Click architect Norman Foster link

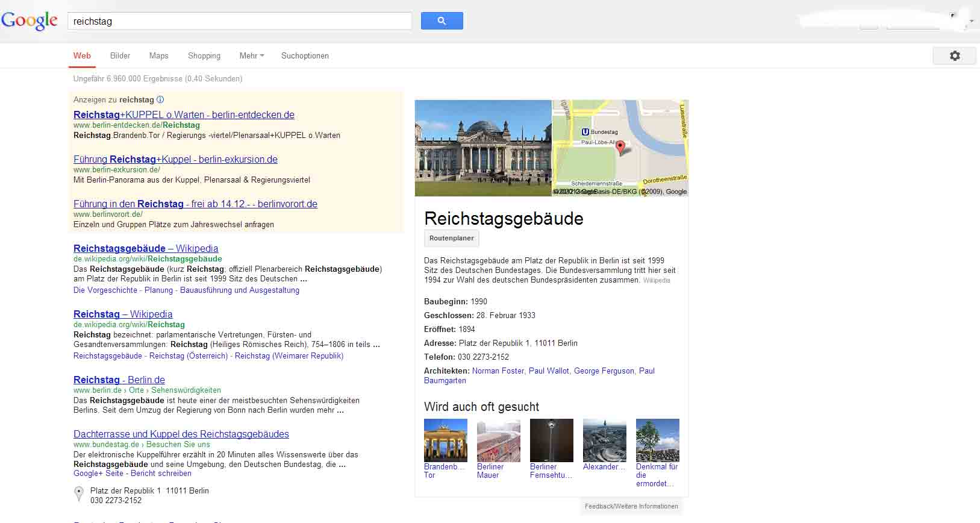498,371
